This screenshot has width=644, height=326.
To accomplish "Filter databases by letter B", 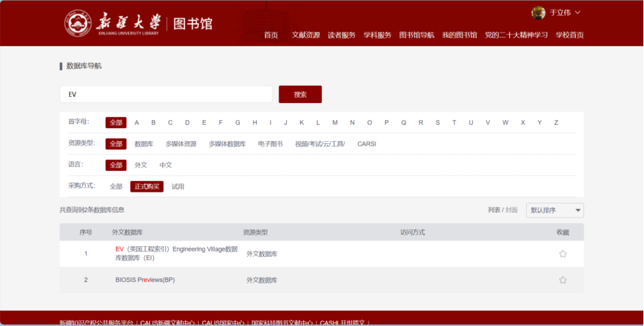I will (x=153, y=122).
